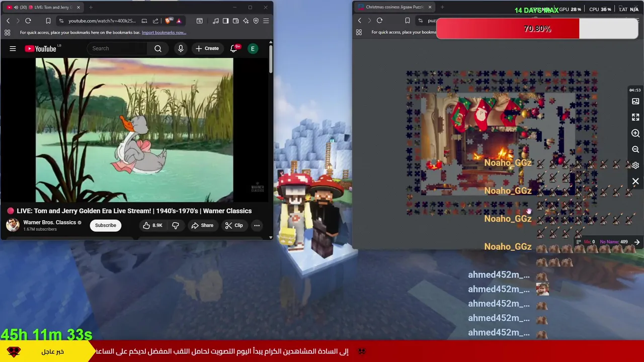Close the Christmas cosiness Jigsaw Puzzle tab
Image resolution: width=644 pixels, height=362 pixels.
tap(430, 7)
